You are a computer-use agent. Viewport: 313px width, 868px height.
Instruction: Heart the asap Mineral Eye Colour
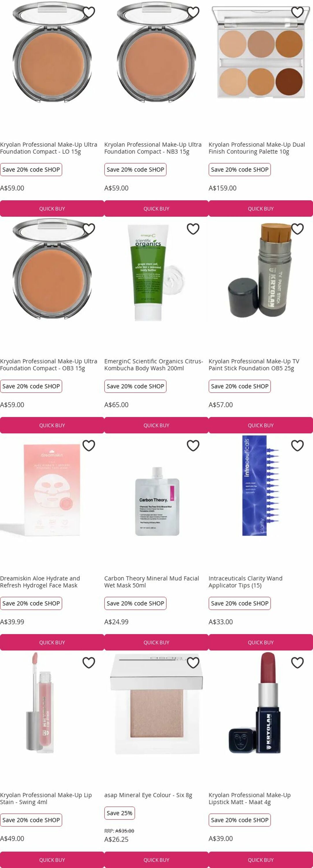tap(193, 663)
